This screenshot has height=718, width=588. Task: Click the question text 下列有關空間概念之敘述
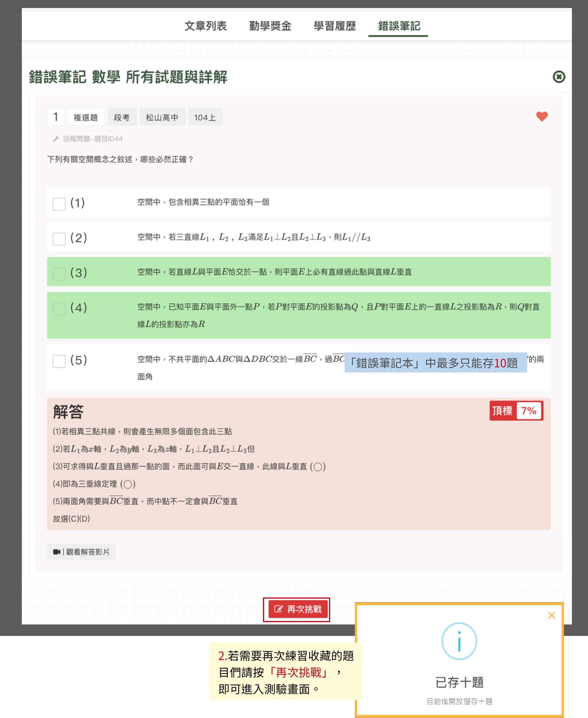[120, 159]
